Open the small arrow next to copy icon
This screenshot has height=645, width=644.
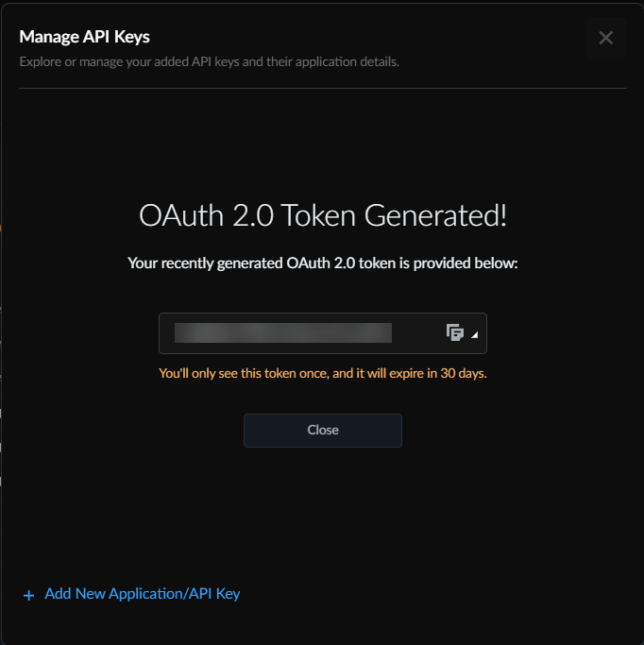coord(474,335)
